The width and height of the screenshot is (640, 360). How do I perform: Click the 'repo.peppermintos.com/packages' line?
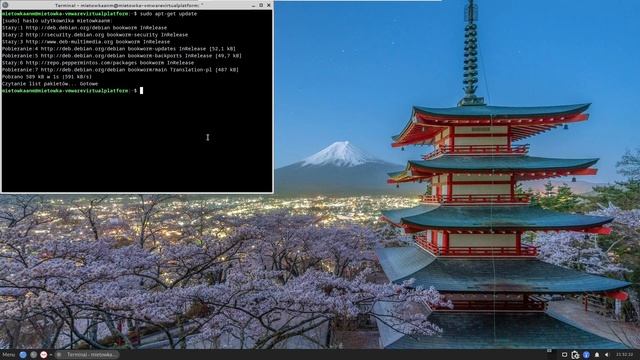(x=98, y=63)
